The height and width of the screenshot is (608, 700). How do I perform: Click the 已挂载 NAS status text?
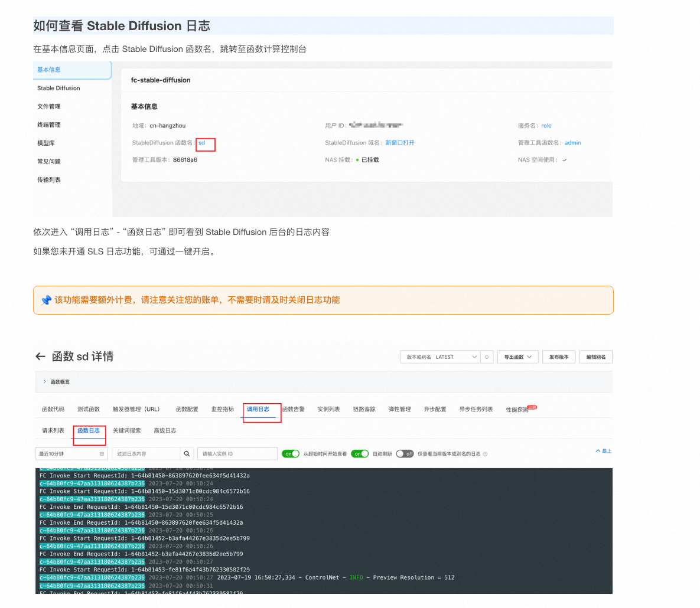click(370, 160)
